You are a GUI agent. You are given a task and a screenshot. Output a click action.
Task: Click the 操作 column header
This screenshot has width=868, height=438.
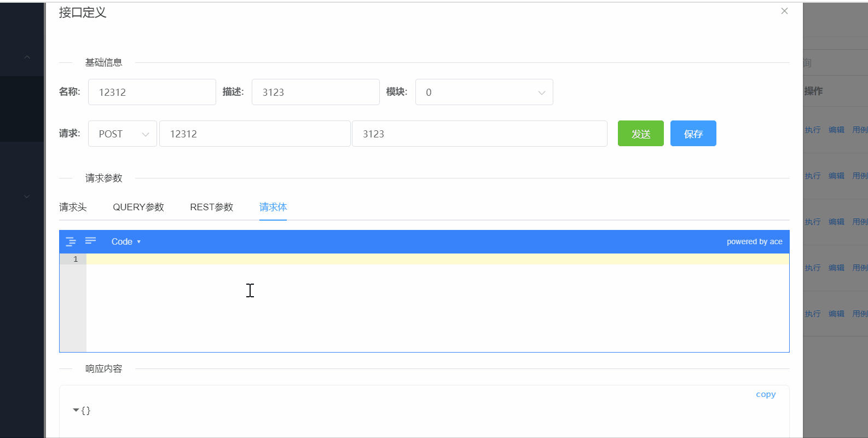[x=813, y=91]
